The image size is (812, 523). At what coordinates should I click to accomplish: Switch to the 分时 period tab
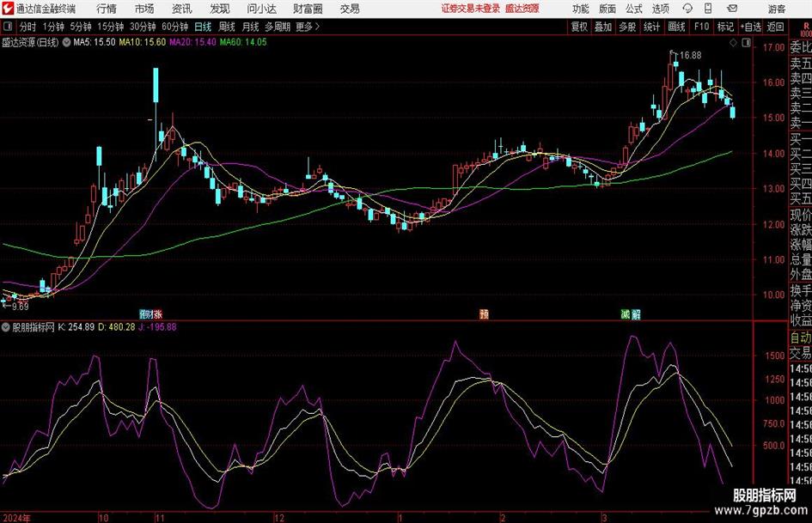[28, 27]
